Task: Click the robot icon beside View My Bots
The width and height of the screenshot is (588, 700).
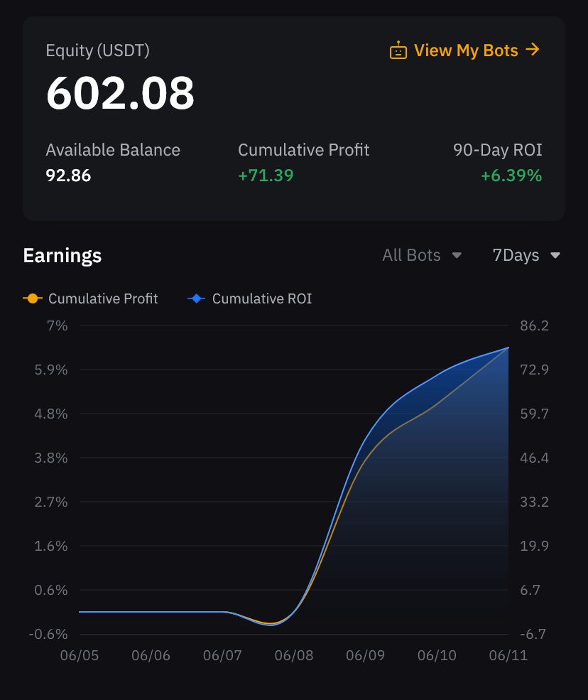Action: point(398,50)
